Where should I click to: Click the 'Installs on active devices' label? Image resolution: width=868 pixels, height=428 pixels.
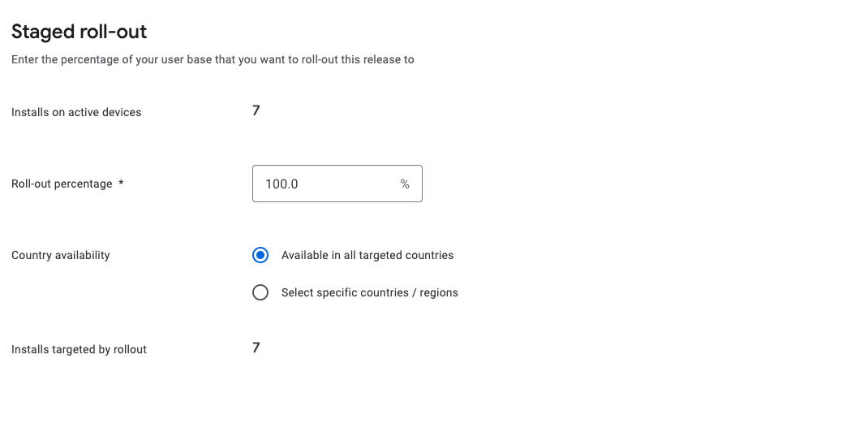tap(76, 112)
